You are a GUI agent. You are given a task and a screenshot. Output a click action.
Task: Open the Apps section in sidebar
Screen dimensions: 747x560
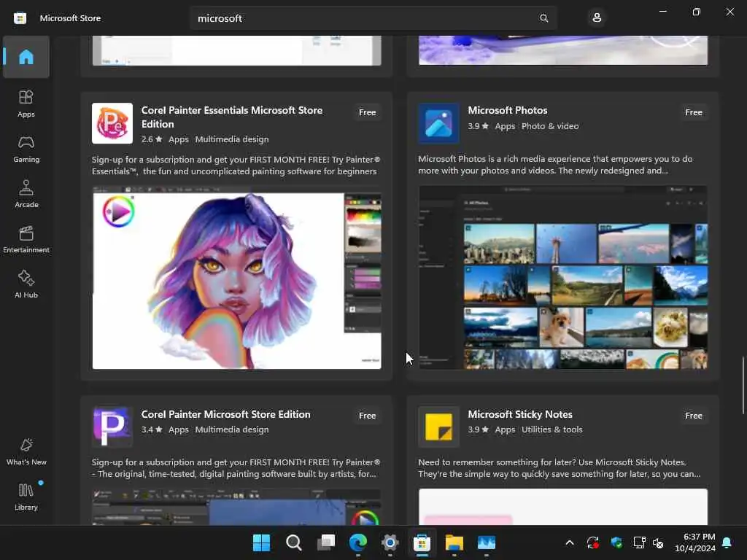[x=26, y=104]
